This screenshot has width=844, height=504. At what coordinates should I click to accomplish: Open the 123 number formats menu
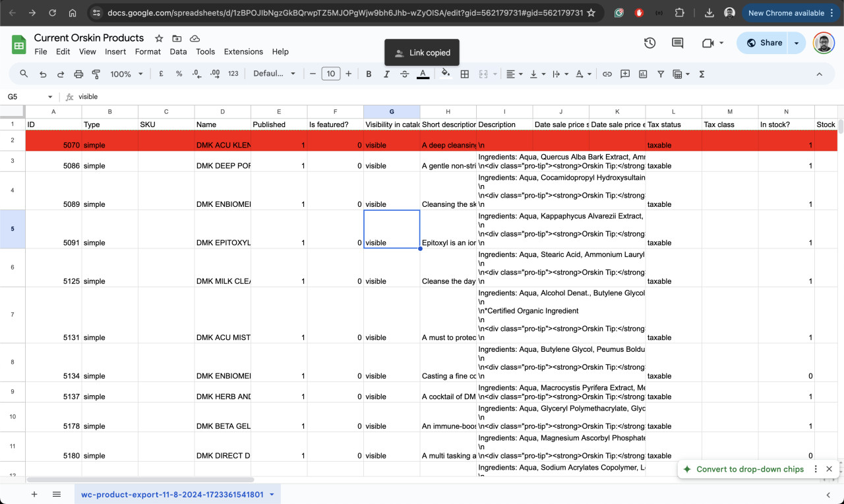[233, 74]
